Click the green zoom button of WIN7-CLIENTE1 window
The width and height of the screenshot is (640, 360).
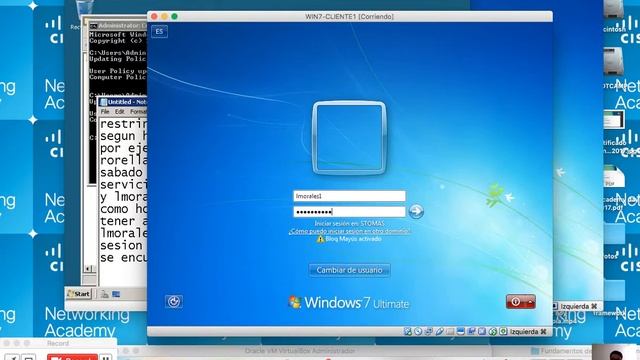tap(174, 16)
